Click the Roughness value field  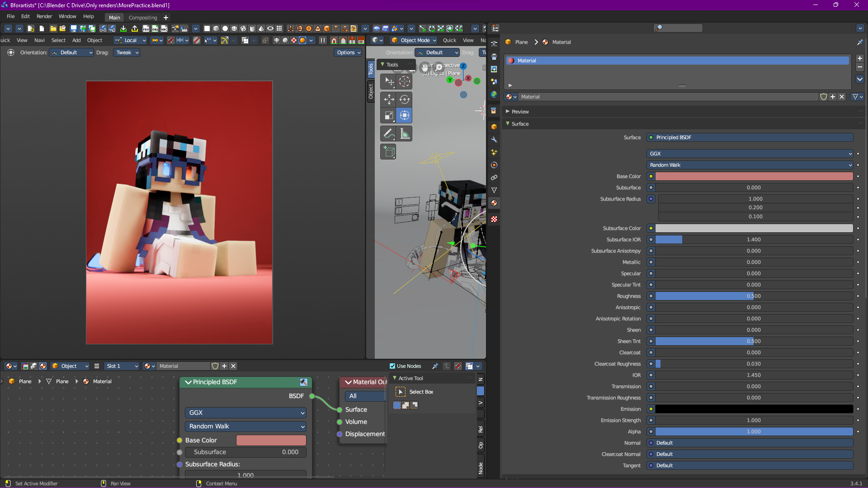(754, 296)
